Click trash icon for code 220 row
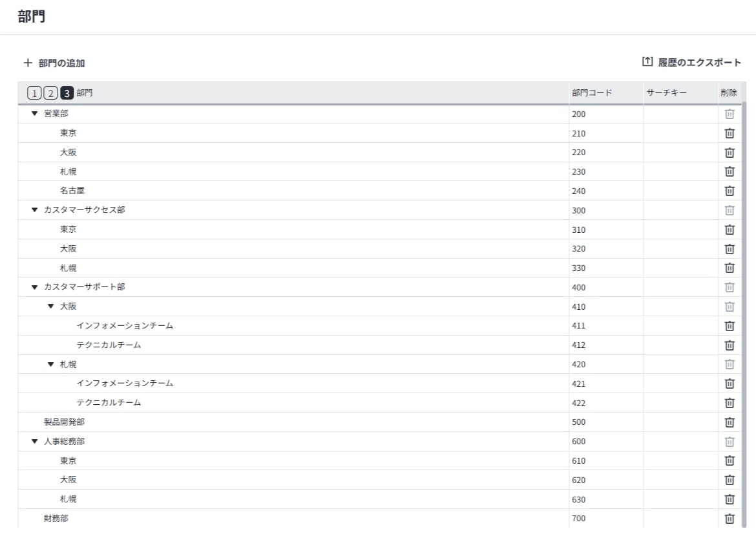Viewport: 756px width, 540px height. click(730, 153)
